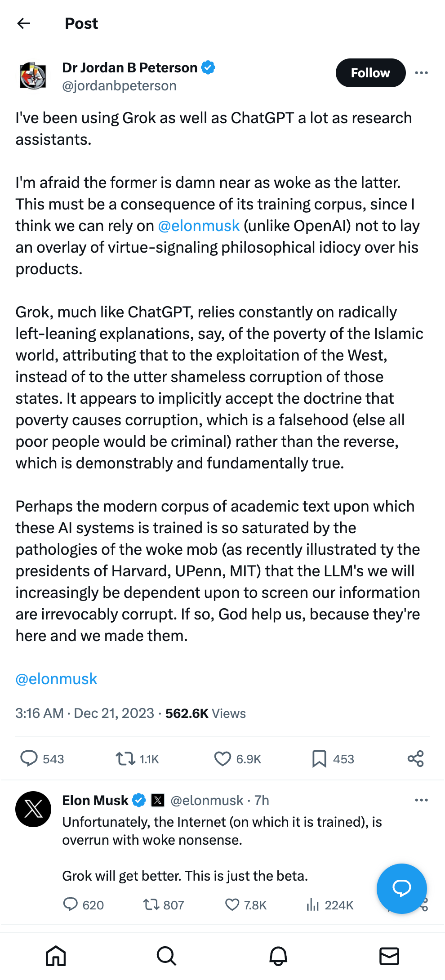Go back using the arrow icon
This screenshot has height=980, width=445.
click(x=23, y=23)
